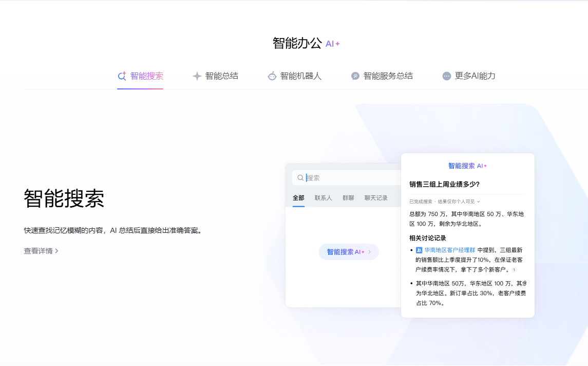
Task: Click the round icon beside 智能服务总结
Action: click(355, 76)
